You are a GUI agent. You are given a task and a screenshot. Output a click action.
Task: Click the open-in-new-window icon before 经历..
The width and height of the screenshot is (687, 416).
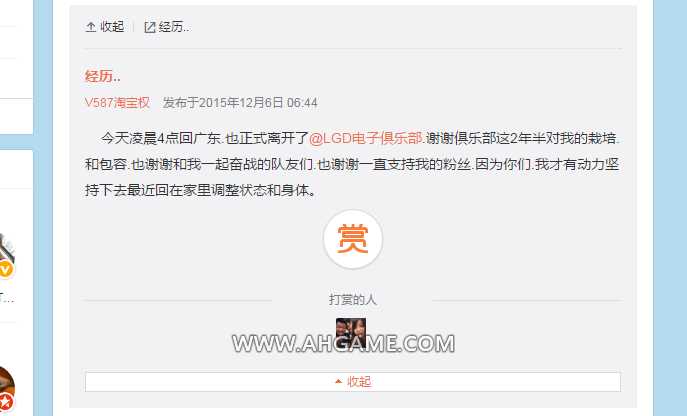coord(150,27)
